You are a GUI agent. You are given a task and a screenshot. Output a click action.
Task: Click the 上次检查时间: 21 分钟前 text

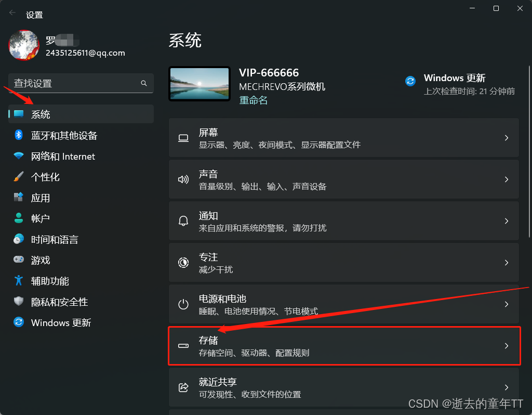[469, 91]
